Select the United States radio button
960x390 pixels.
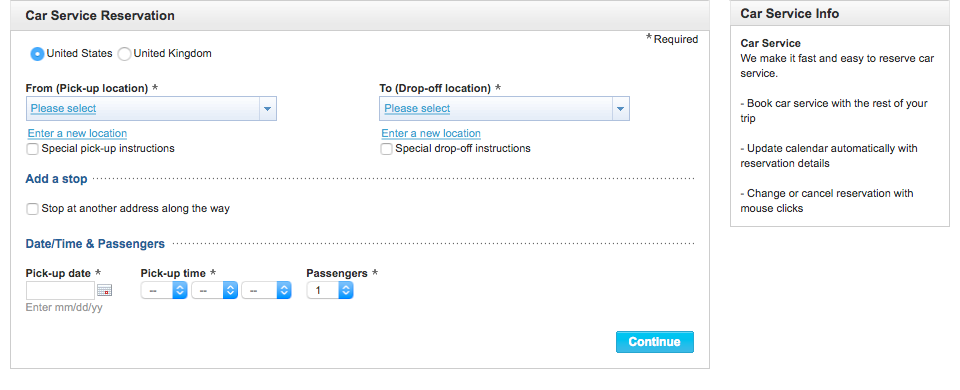click(x=37, y=54)
